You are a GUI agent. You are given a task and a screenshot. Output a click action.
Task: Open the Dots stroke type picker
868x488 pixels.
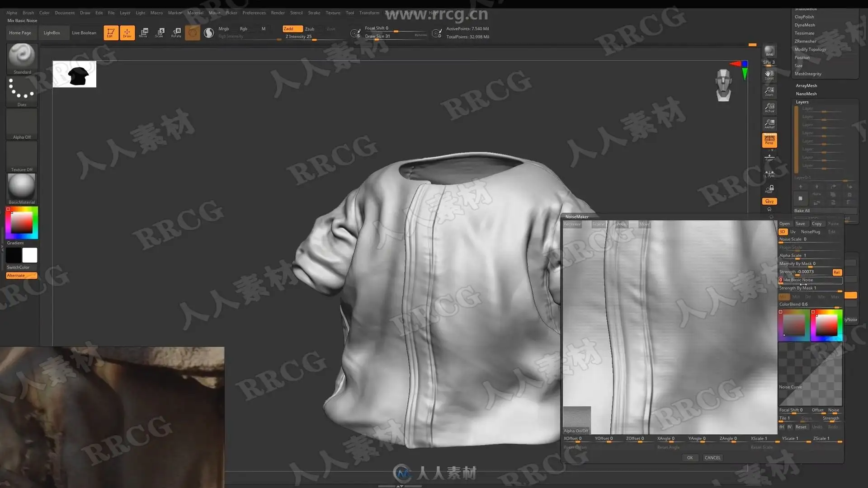(22, 89)
